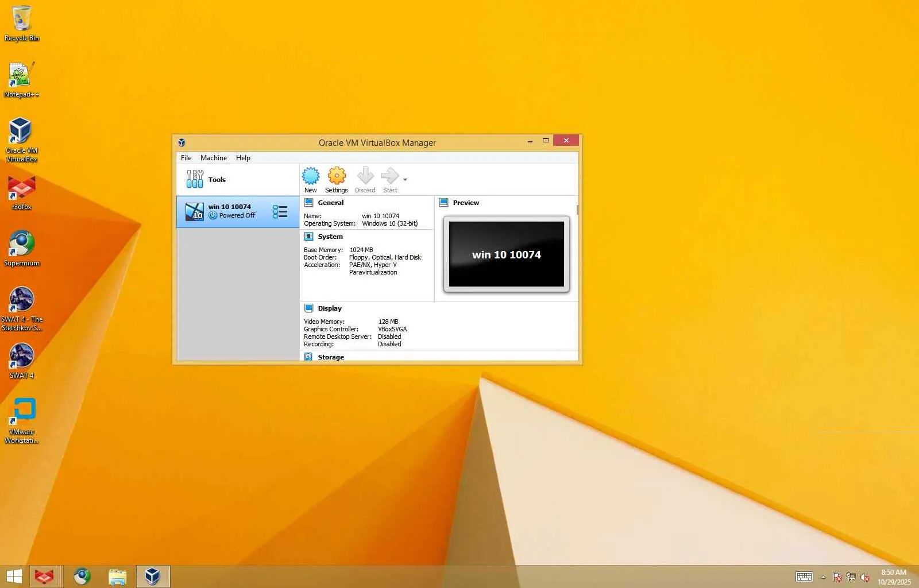This screenshot has height=588, width=919.
Task: Open the Windows Start button
Action: 14,577
